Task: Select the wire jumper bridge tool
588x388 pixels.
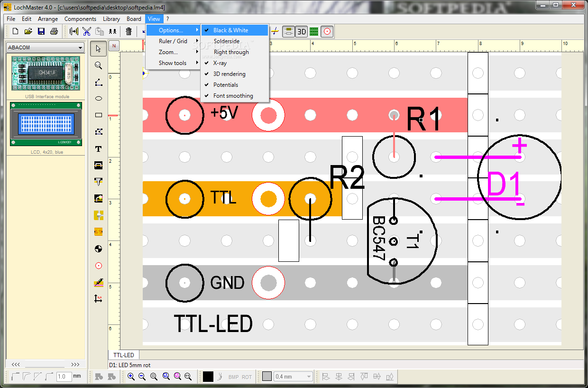Action: 98,165
